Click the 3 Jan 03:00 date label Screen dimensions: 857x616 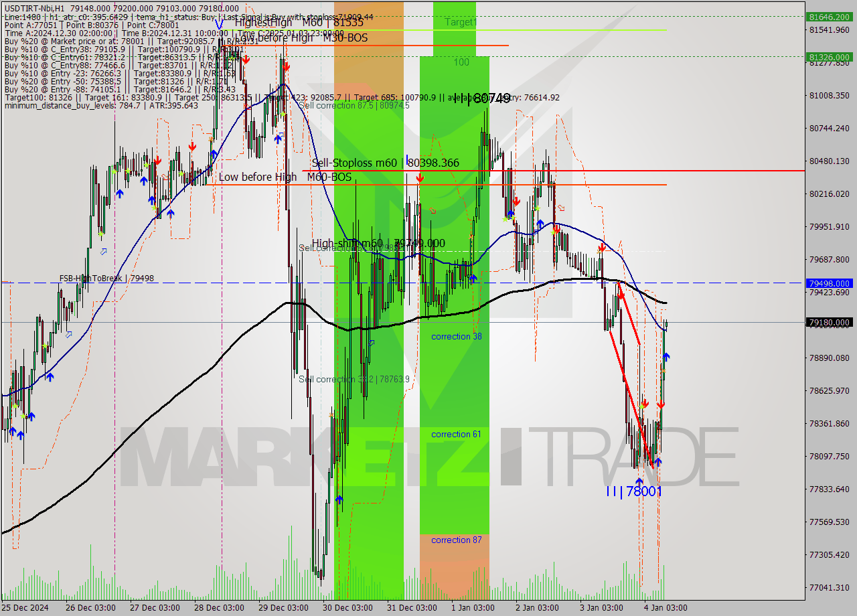601,608
